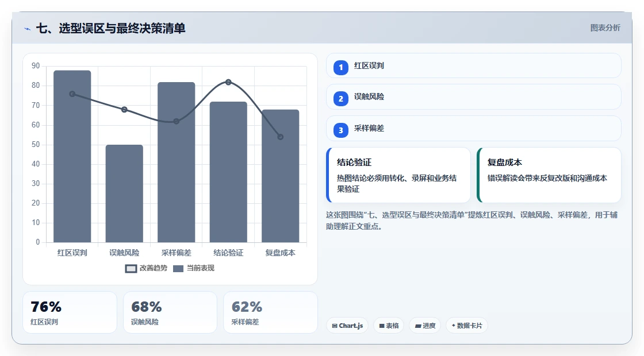Click the 62% stat value
The height and width of the screenshot is (356, 644).
[x=247, y=307]
